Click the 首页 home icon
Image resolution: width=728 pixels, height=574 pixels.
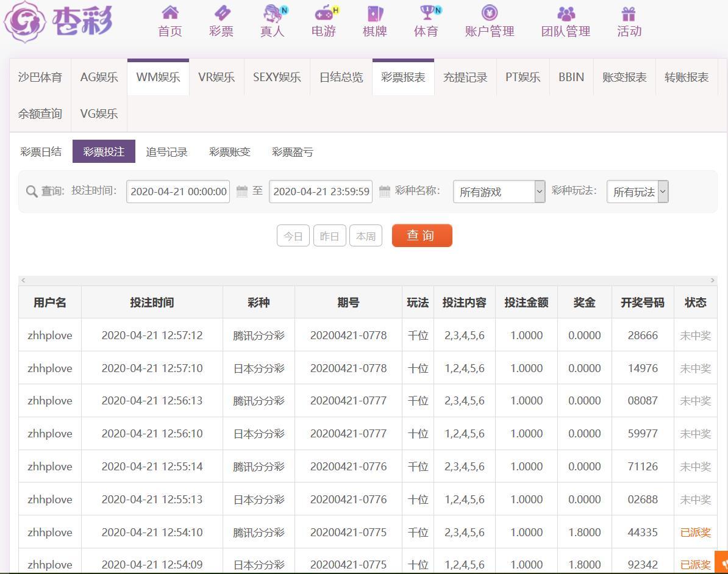pyautogui.click(x=170, y=13)
